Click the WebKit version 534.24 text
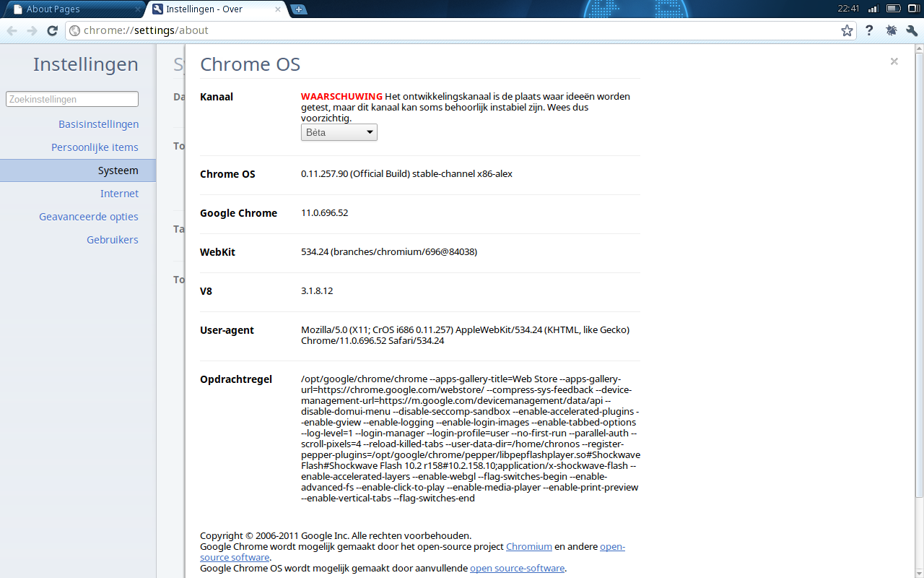Image resolution: width=924 pixels, height=578 pixels. [x=389, y=252]
